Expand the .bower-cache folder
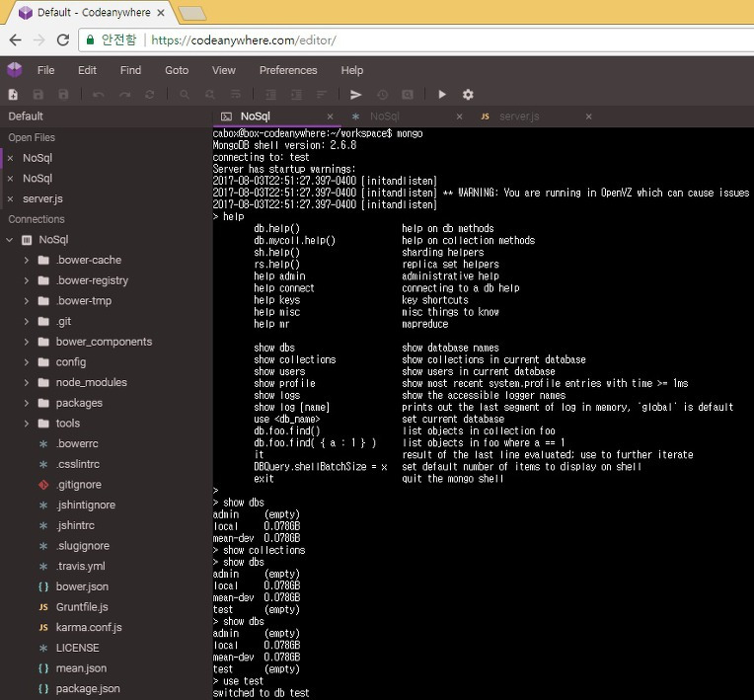Screen dimensions: 754x700 (27, 261)
